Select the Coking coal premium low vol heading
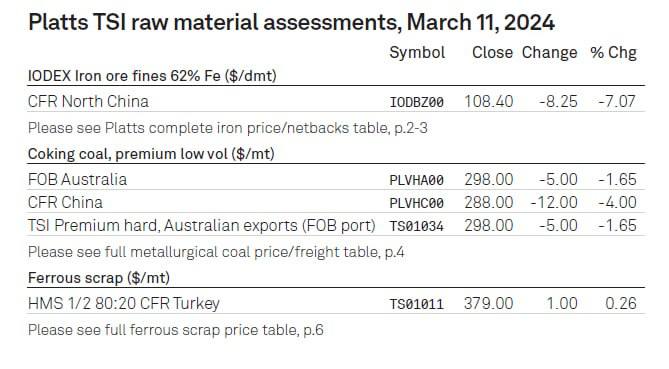The image size is (669, 369). pyautogui.click(x=151, y=154)
